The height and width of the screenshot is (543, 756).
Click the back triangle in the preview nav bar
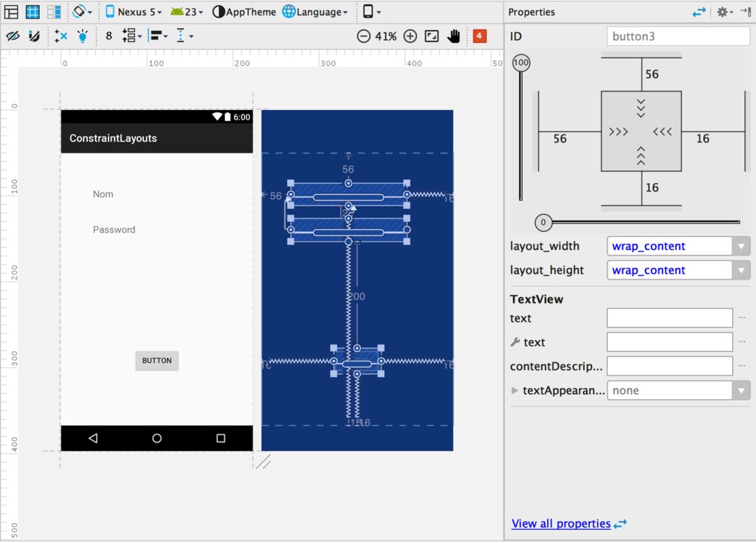click(x=93, y=438)
